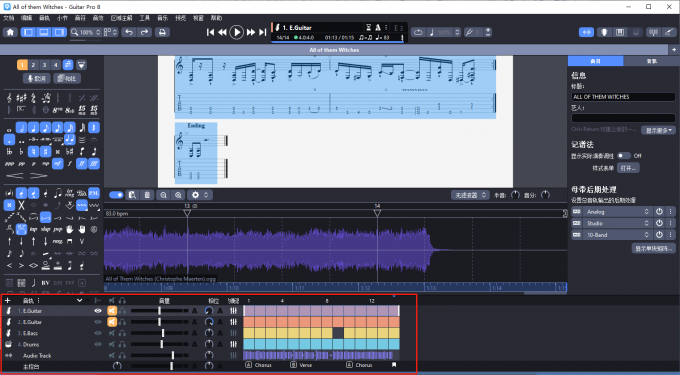Open the audio waveform tuner icon
The image size is (680, 375).
click(x=653, y=32)
